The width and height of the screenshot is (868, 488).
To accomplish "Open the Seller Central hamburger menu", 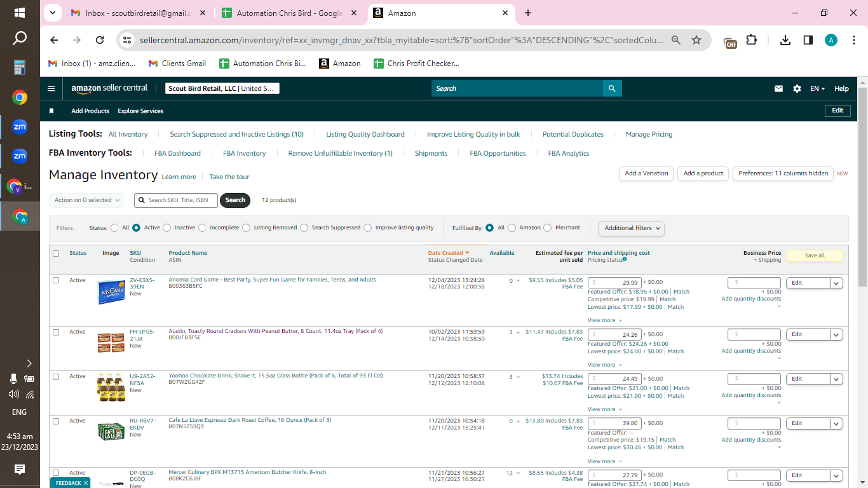I will [51, 89].
